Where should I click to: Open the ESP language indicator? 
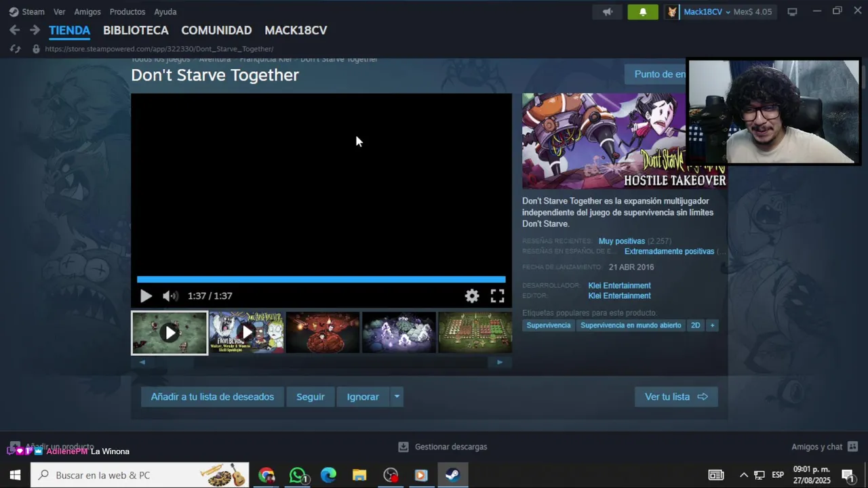(x=778, y=475)
